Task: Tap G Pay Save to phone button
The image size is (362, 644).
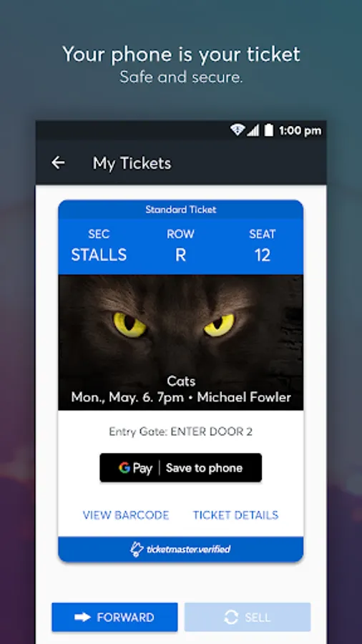Action: point(180,468)
